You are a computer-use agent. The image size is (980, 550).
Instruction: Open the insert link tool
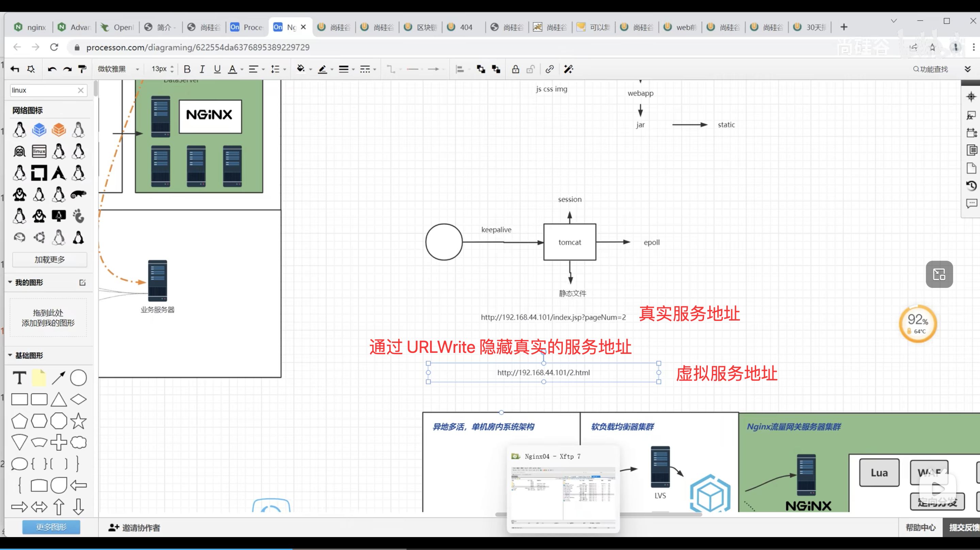coord(549,69)
